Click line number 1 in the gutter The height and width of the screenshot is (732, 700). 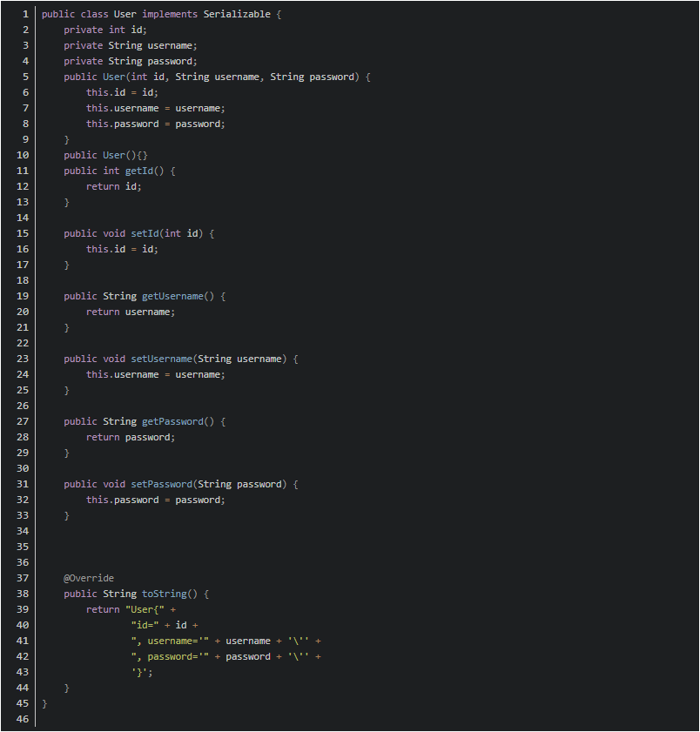(x=25, y=14)
